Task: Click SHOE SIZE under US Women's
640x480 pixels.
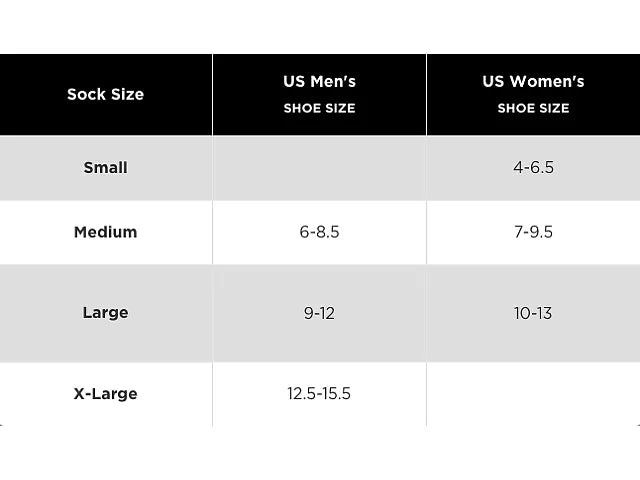Action: [533, 108]
